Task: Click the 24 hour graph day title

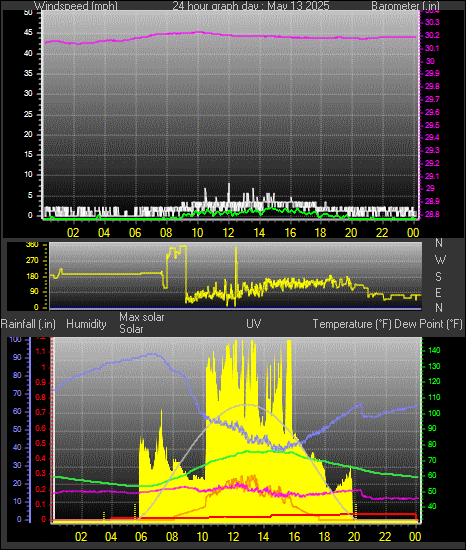Action: pos(251,6)
